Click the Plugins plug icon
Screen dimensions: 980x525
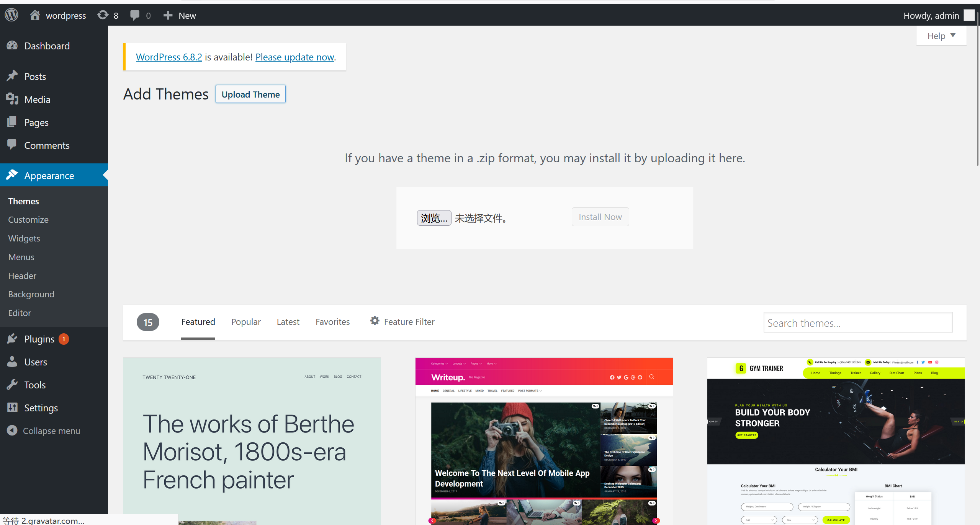click(12, 339)
